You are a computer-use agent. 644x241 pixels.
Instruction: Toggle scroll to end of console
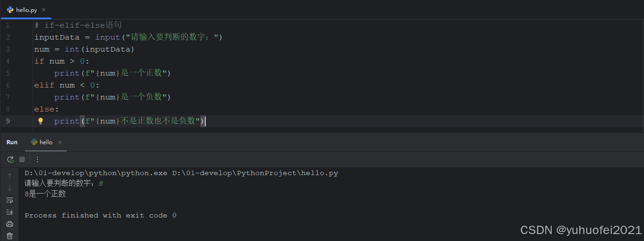10,212
